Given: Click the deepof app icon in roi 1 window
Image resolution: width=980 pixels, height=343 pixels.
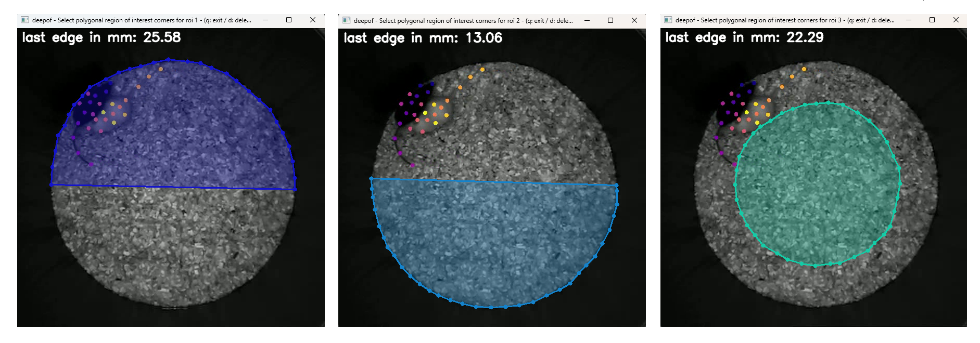Looking at the screenshot, I should [24, 20].
